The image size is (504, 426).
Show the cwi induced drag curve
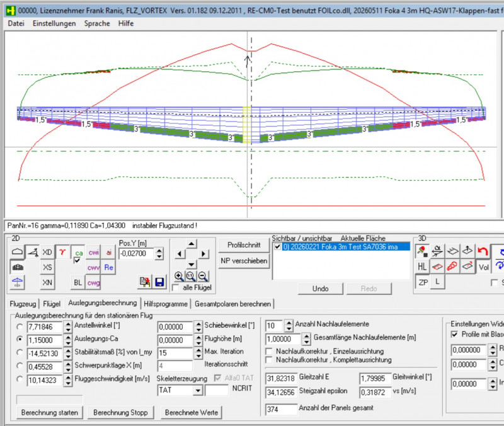pos(93,252)
